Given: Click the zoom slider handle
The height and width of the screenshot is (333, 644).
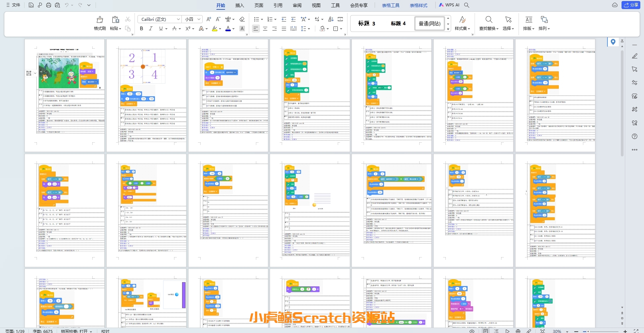Looking at the screenshot, I should tap(588, 331).
